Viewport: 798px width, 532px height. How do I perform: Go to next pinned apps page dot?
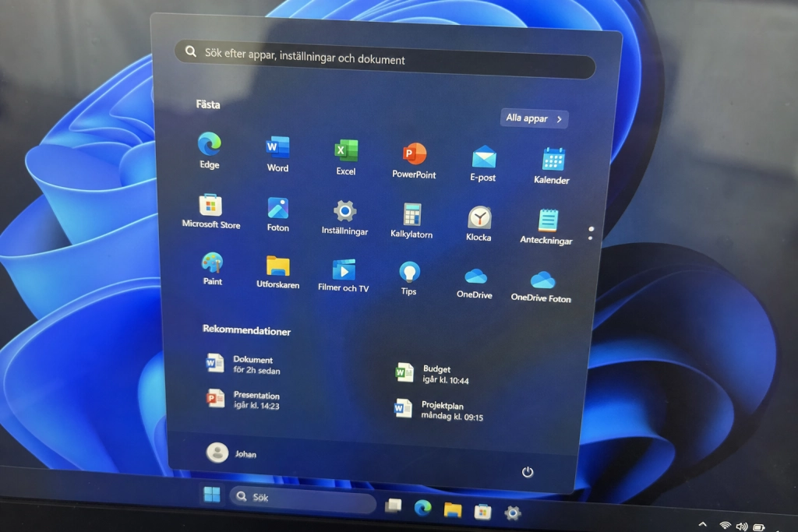pos(591,238)
